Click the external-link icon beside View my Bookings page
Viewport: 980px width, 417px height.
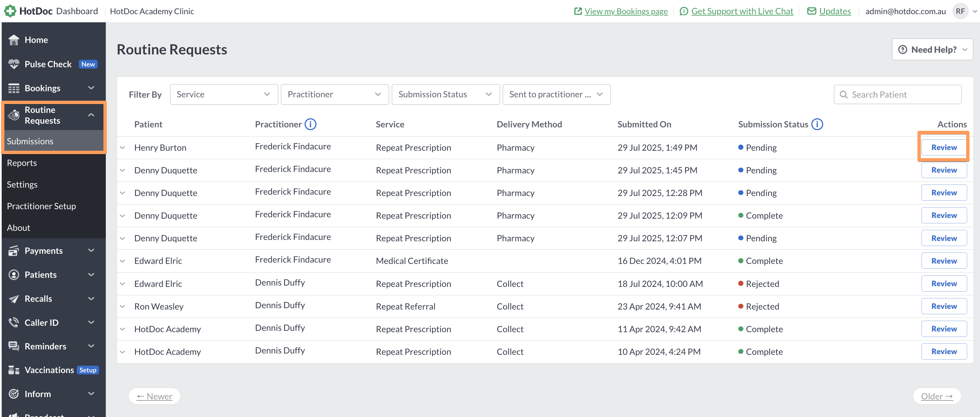click(x=578, y=11)
